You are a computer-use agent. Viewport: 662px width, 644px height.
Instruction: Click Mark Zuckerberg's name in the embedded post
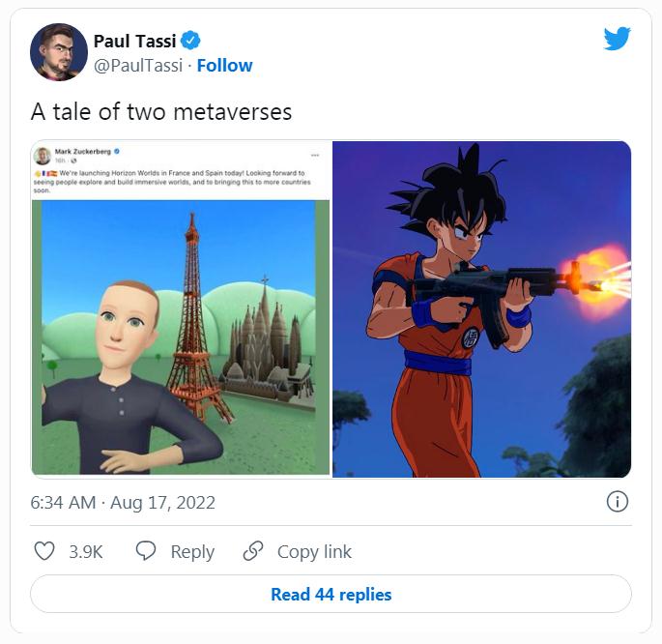82,151
